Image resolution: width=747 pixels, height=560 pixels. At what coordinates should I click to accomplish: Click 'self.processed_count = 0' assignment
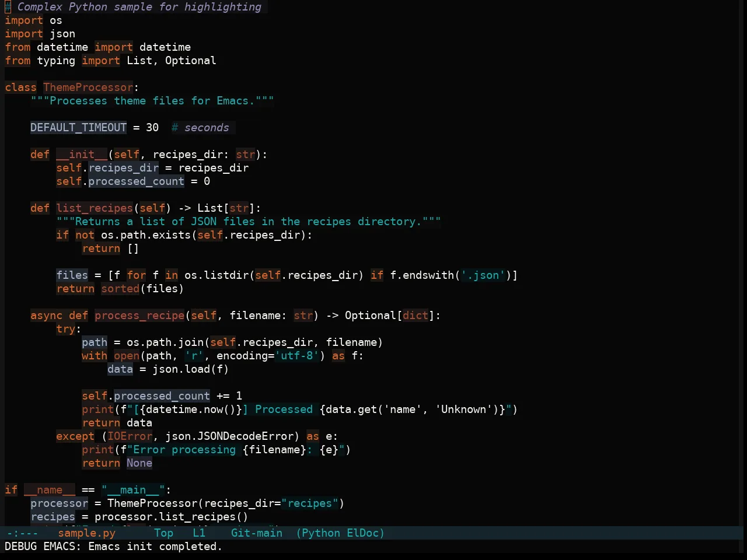click(133, 181)
